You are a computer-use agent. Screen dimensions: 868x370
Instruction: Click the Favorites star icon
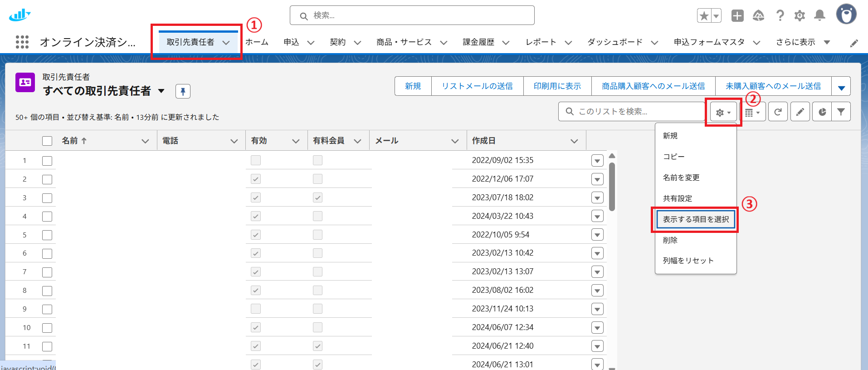[704, 16]
